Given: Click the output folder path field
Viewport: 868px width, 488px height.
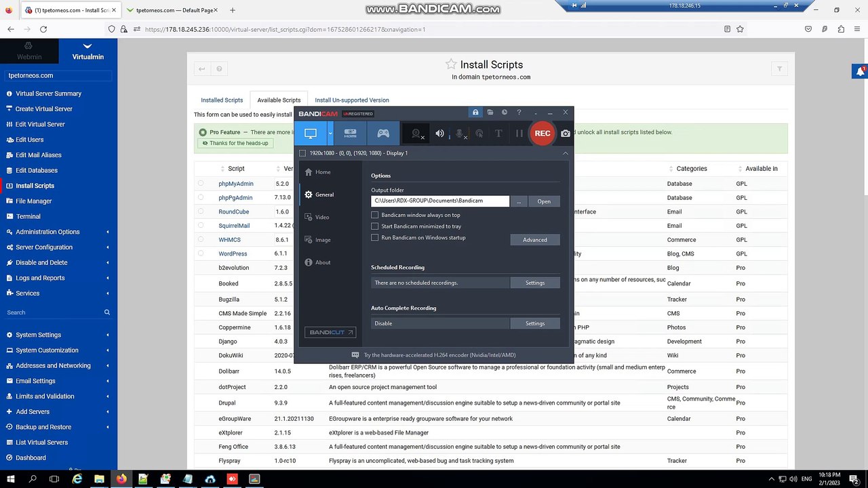Looking at the screenshot, I should [440, 201].
